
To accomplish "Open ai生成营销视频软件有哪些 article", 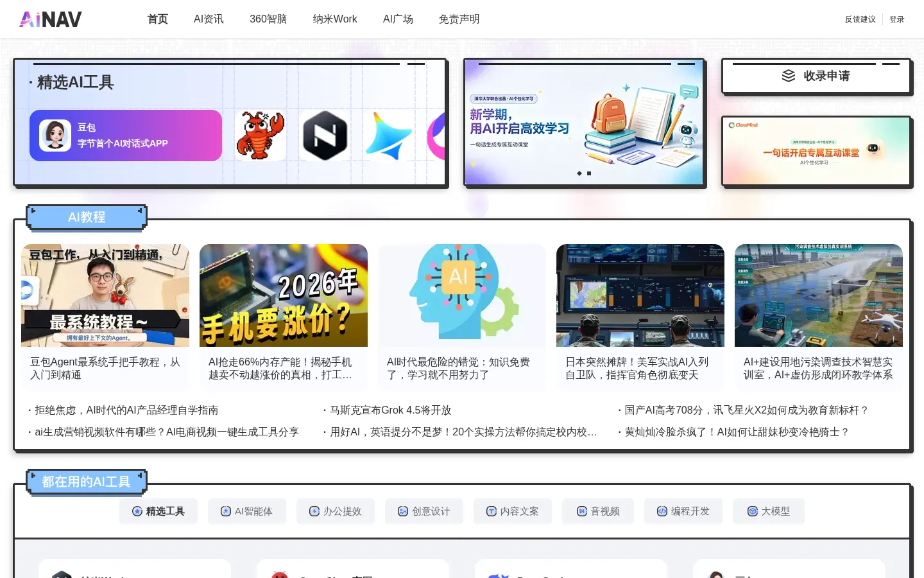I will click(x=167, y=432).
